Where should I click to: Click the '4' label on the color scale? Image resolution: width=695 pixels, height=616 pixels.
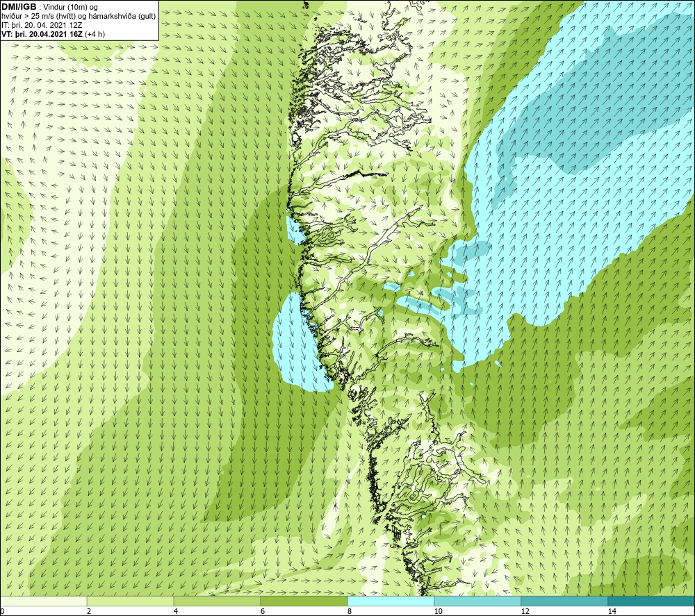(176, 611)
